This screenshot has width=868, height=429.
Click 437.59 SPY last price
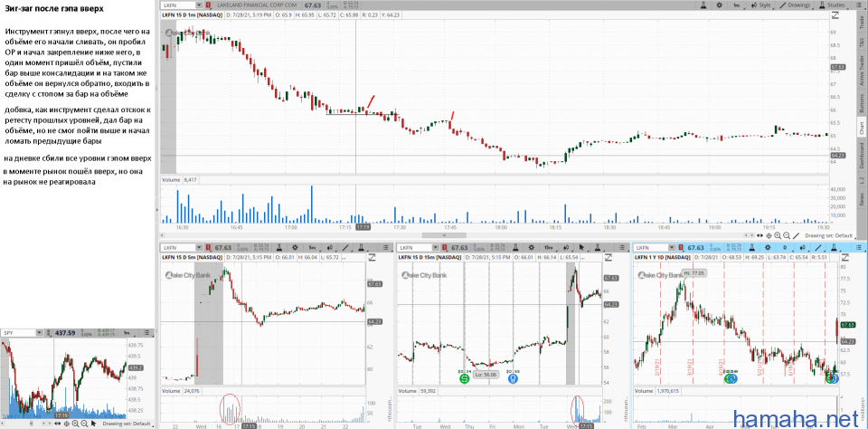pos(65,332)
